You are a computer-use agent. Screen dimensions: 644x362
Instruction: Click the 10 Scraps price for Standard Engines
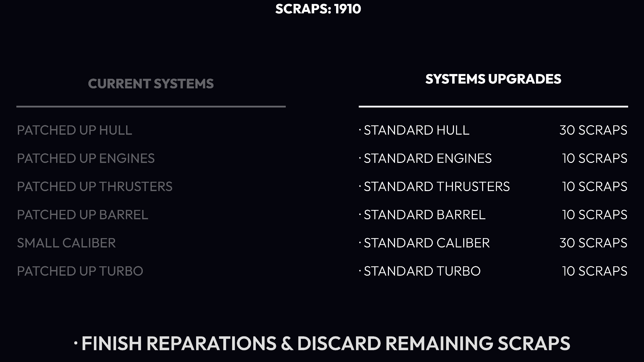pyautogui.click(x=594, y=158)
